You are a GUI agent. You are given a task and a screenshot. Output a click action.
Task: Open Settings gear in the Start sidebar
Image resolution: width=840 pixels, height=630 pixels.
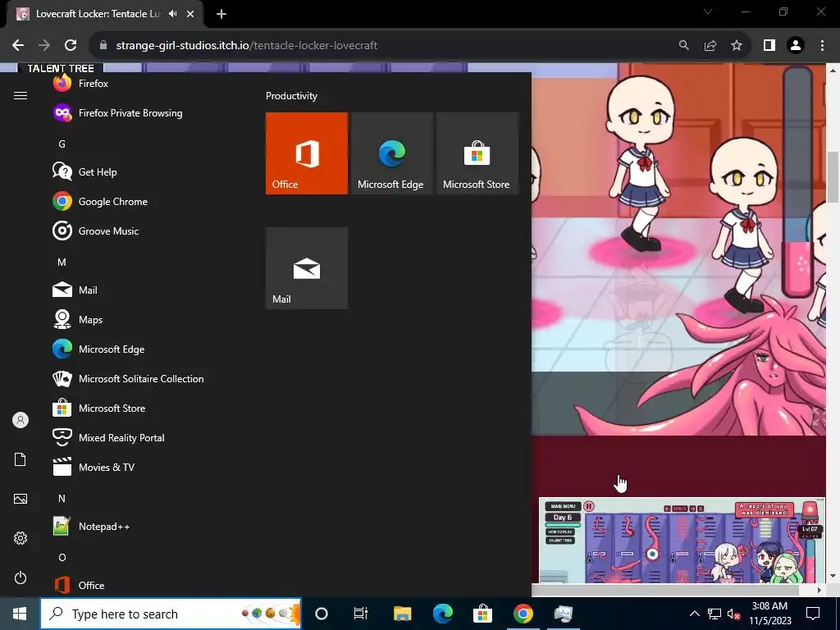21,538
